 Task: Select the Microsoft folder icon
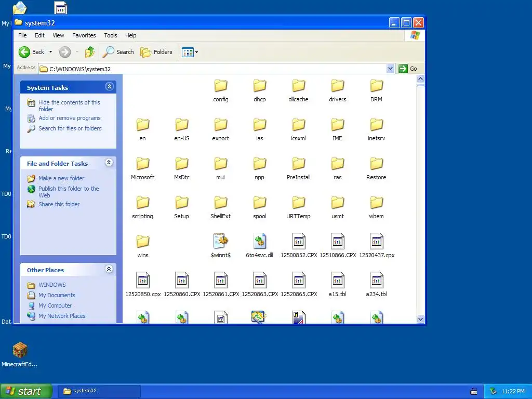coord(142,164)
